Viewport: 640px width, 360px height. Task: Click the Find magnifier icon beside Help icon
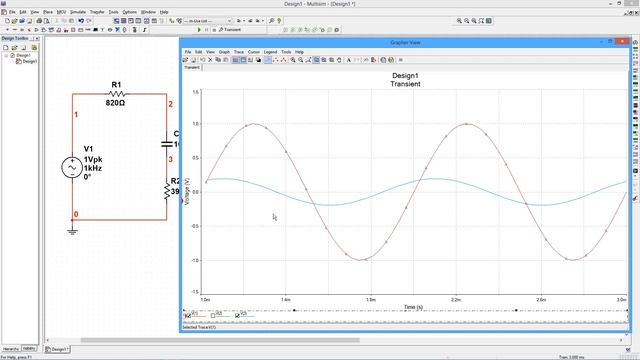(271, 21)
